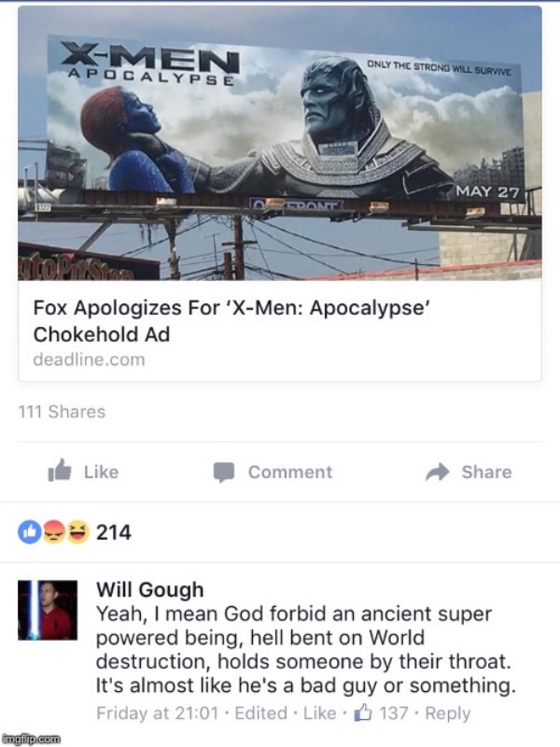Click the laughing face reaction icon

[x=77, y=532]
